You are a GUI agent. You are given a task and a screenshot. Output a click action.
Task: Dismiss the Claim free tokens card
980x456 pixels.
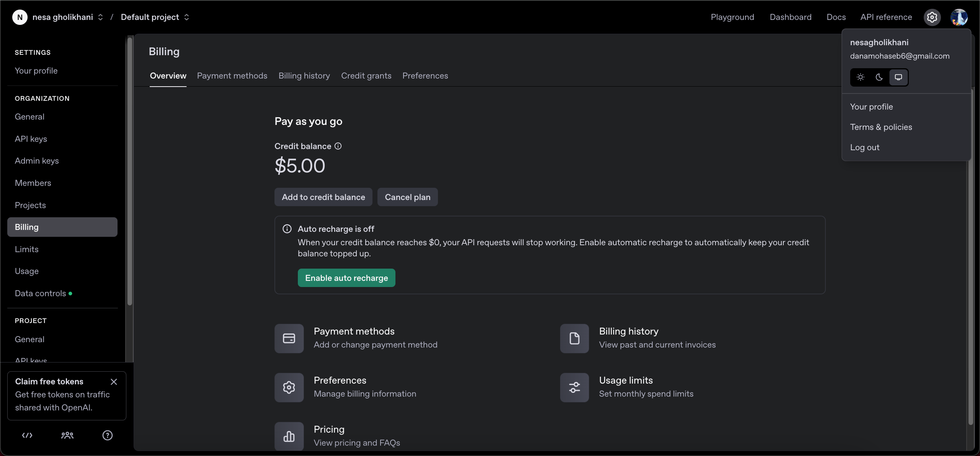(114, 382)
